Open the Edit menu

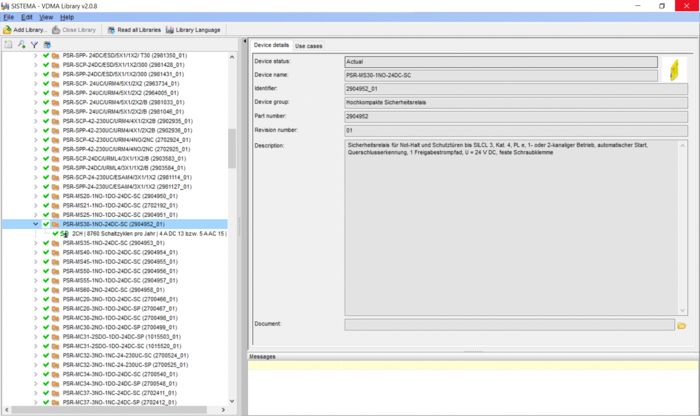pos(27,17)
